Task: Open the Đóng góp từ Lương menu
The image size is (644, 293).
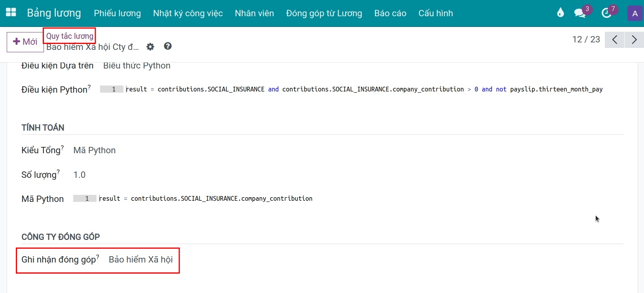Action: coord(324,13)
